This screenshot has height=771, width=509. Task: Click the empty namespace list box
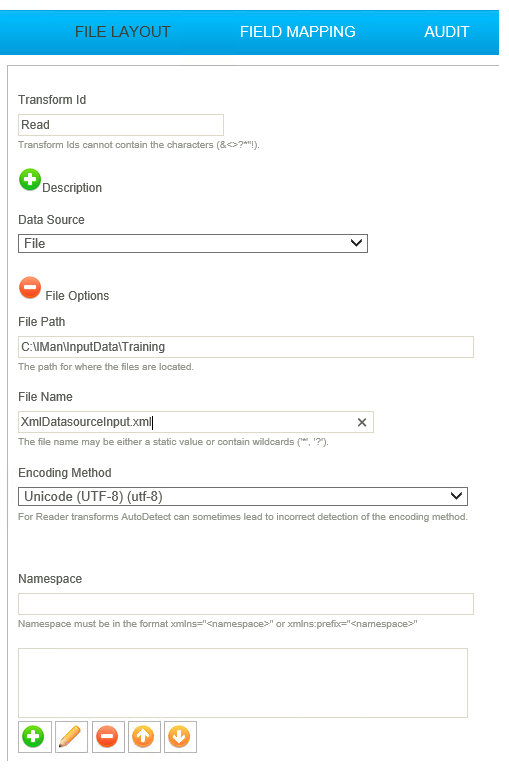[243, 683]
